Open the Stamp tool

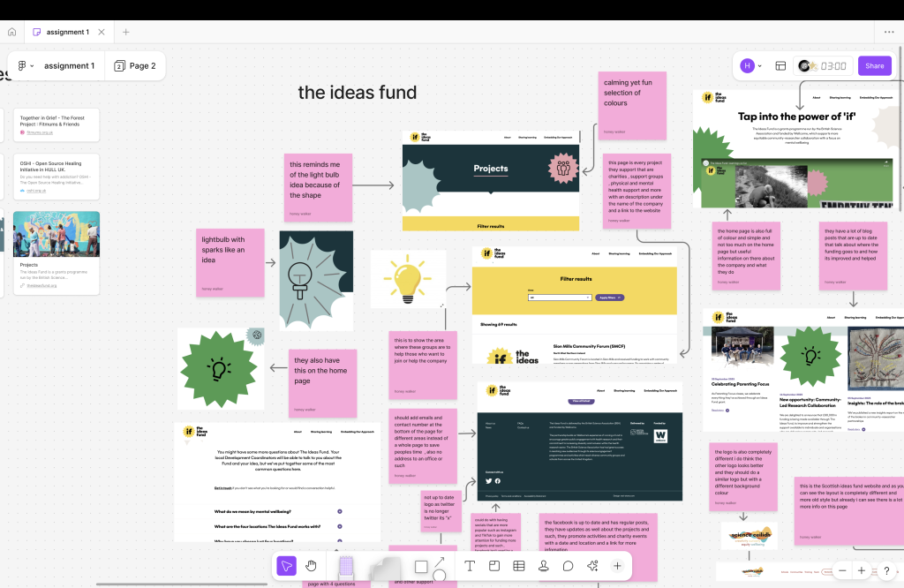(544, 566)
